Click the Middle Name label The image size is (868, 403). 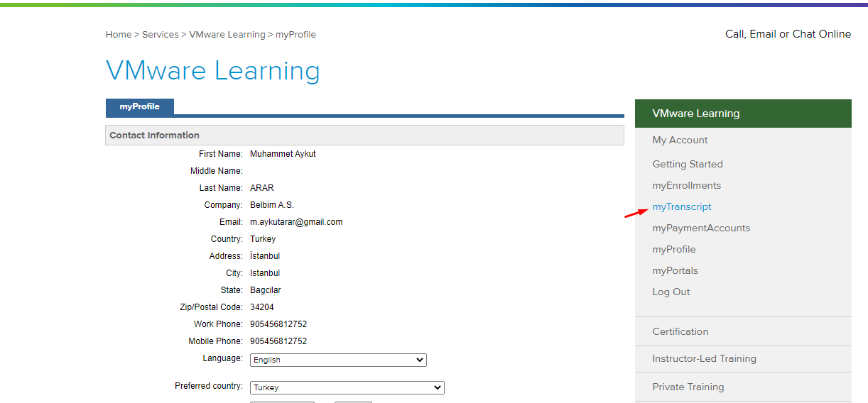coord(217,171)
